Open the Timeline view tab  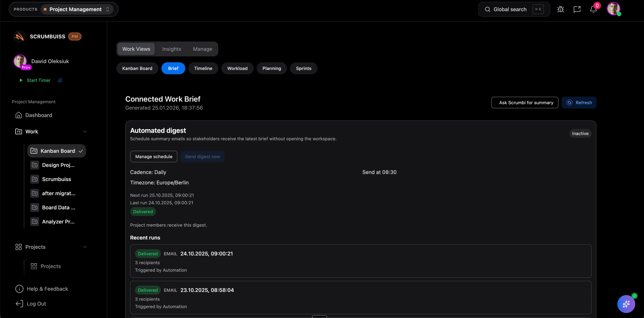[x=203, y=68]
